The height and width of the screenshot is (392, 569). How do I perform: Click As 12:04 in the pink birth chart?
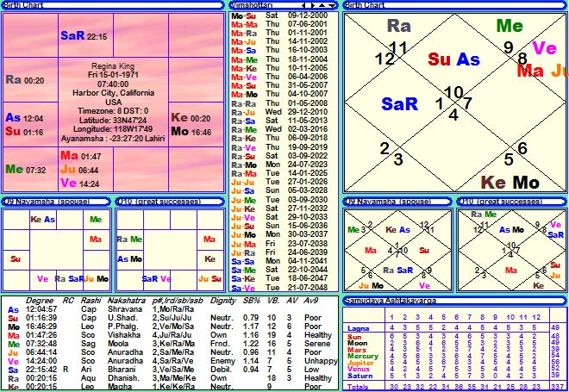[x=24, y=118]
